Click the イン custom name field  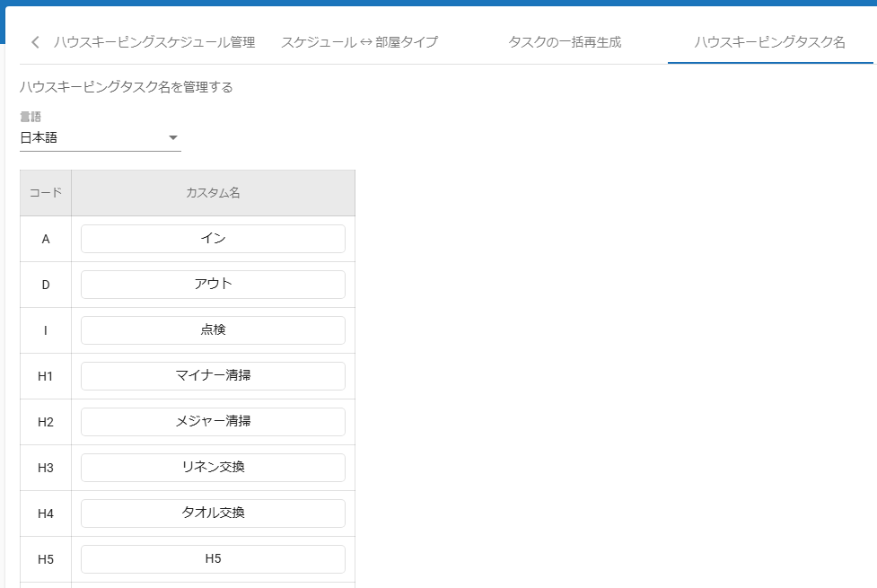(x=213, y=239)
